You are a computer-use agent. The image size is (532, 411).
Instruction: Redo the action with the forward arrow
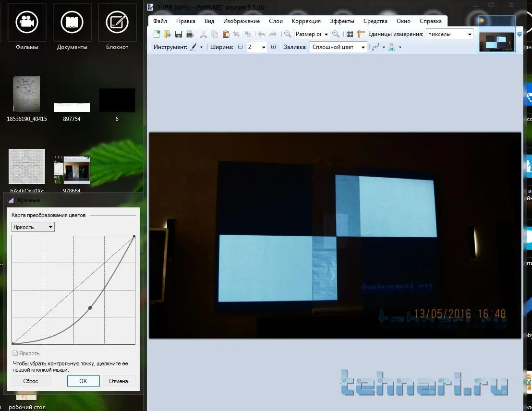[x=273, y=34]
